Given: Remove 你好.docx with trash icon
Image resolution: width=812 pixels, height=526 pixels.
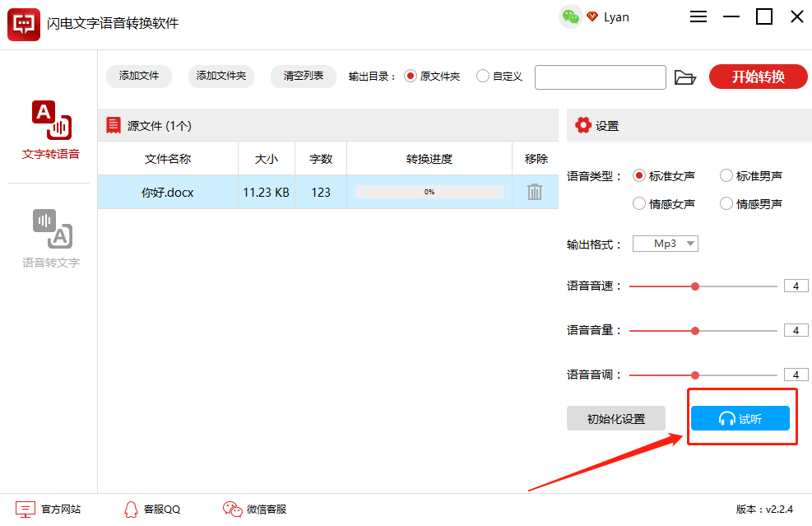Looking at the screenshot, I should coord(535,192).
